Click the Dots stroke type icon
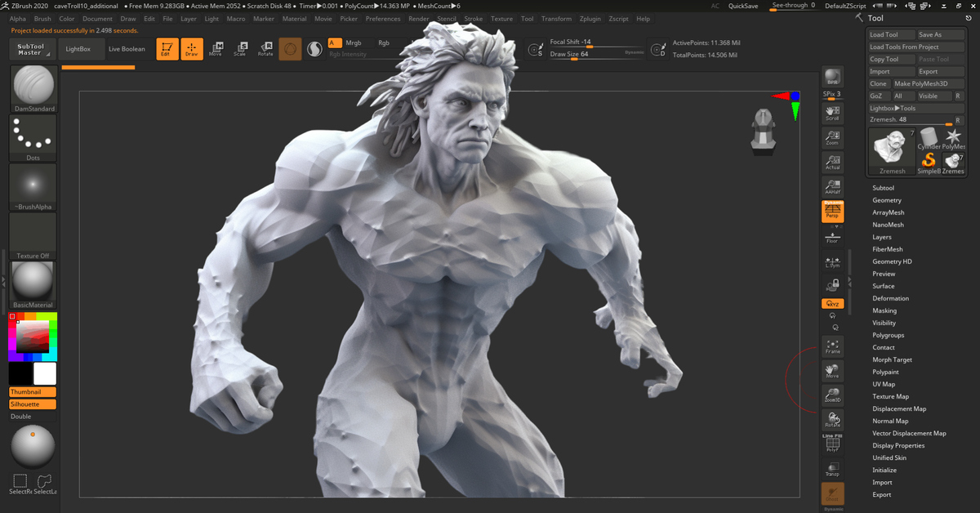 (33, 137)
